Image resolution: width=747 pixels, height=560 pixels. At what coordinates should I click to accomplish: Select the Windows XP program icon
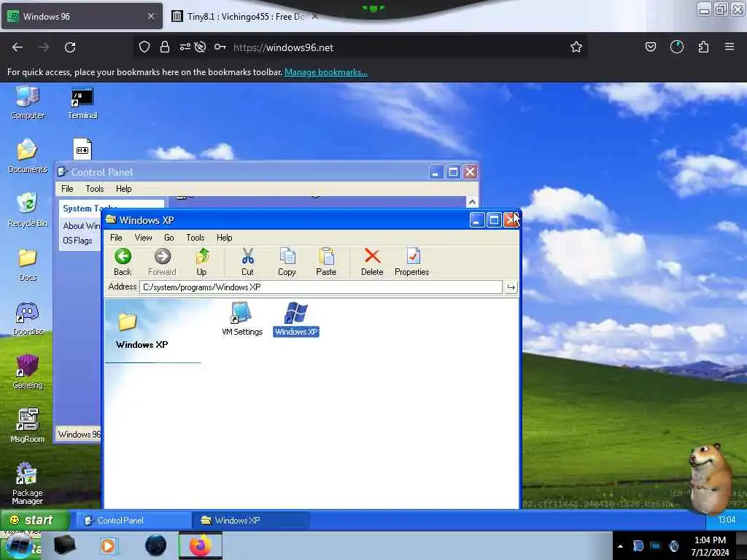click(296, 319)
